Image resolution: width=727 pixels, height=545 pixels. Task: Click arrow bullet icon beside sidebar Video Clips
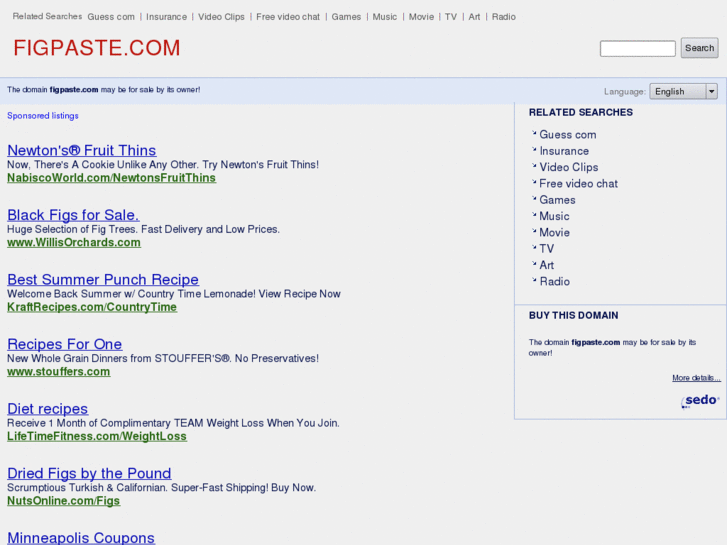pos(534,165)
